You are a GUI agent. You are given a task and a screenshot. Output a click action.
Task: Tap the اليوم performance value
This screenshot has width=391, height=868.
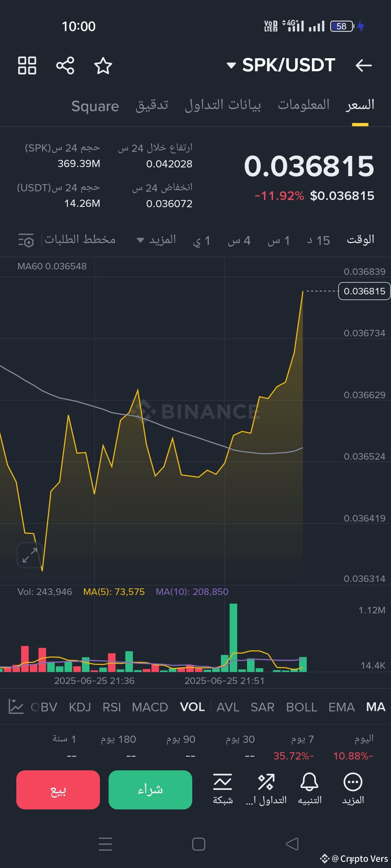pyautogui.click(x=353, y=756)
